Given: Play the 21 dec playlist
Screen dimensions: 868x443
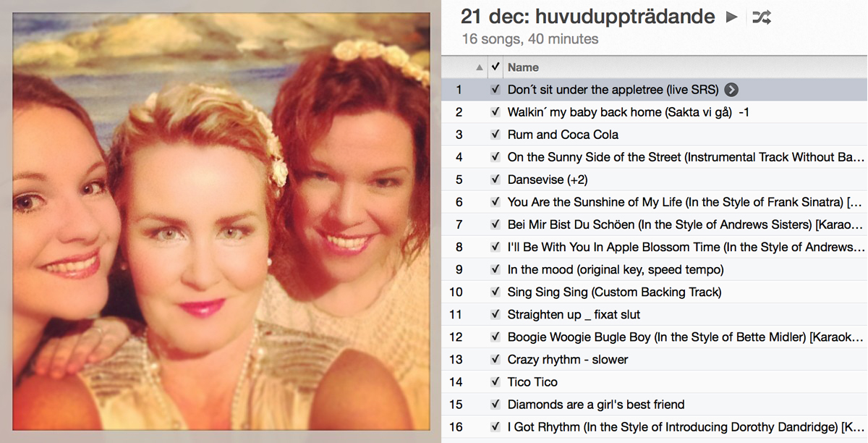Looking at the screenshot, I should [x=732, y=17].
